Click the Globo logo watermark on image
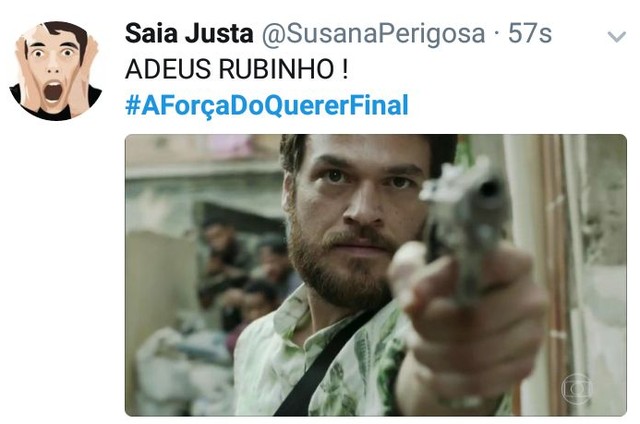The width and height of the screenshot is (640, 424). click(576, 389)
